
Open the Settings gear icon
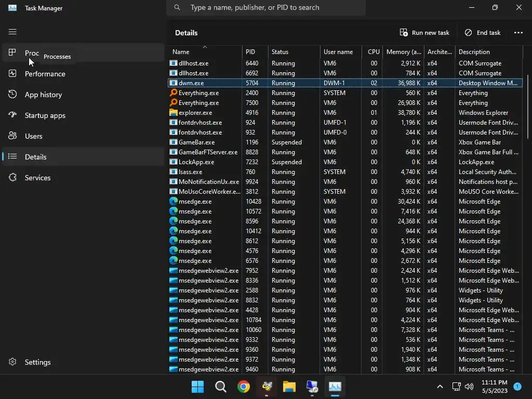pos(12,362)
